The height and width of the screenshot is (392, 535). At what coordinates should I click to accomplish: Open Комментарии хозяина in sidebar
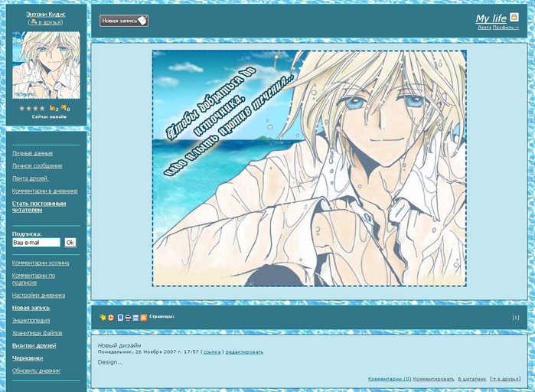[x=41, y=263]
